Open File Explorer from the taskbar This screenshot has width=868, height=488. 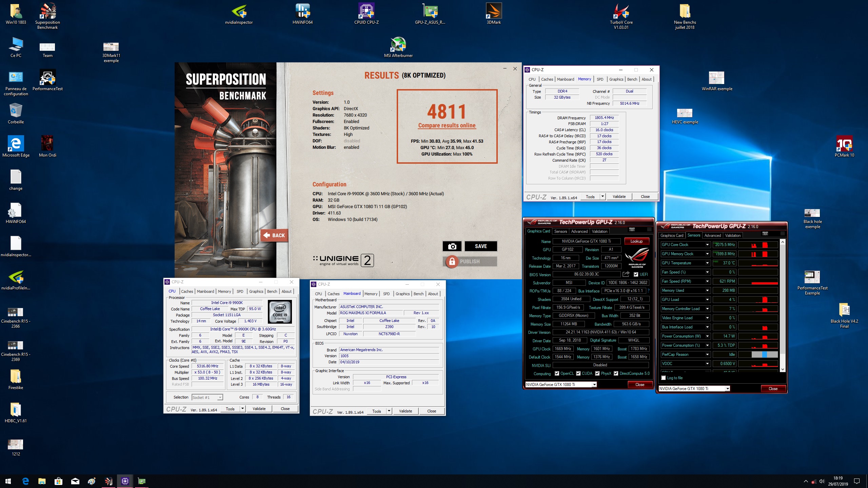(42, 481)
